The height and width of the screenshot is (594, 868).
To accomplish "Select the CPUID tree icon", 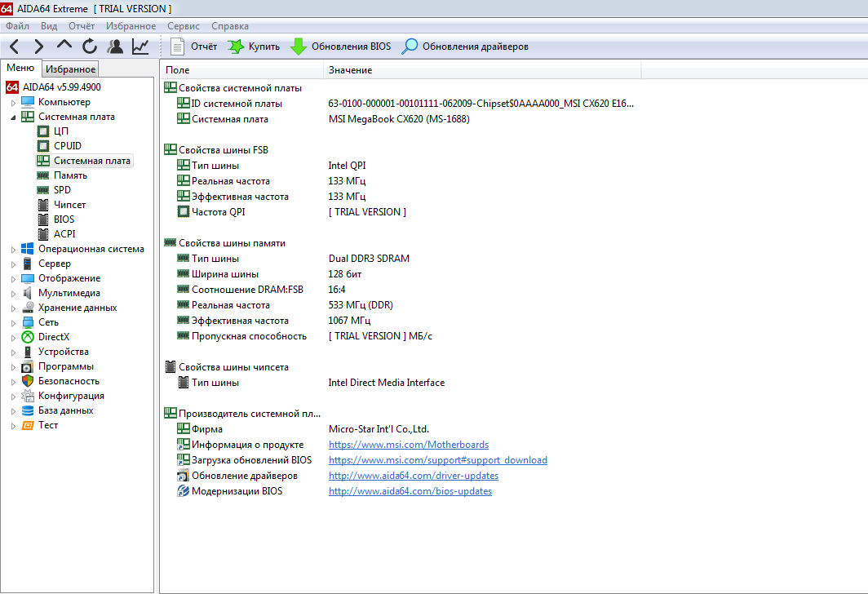I will point(43,145).
